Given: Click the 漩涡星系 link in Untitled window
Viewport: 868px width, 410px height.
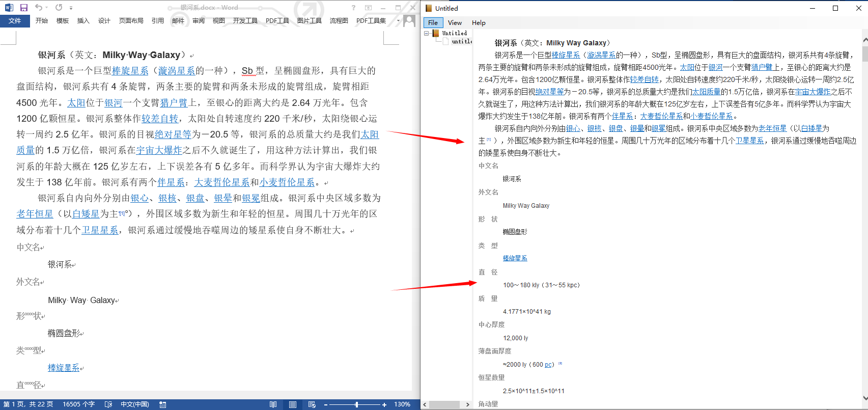Looking at the screenshot, I should [x=601, y=55].
